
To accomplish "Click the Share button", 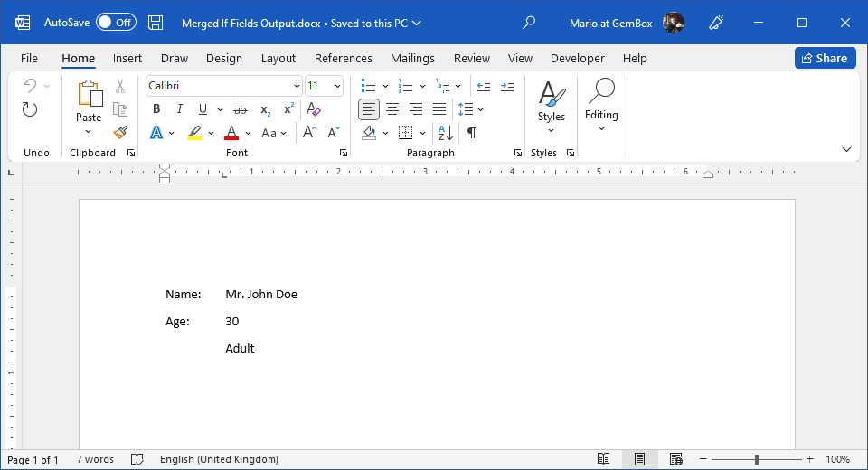I will point(825,58).
